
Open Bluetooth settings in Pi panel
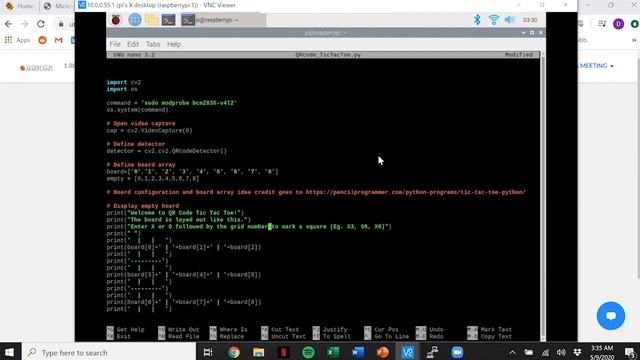477,20
